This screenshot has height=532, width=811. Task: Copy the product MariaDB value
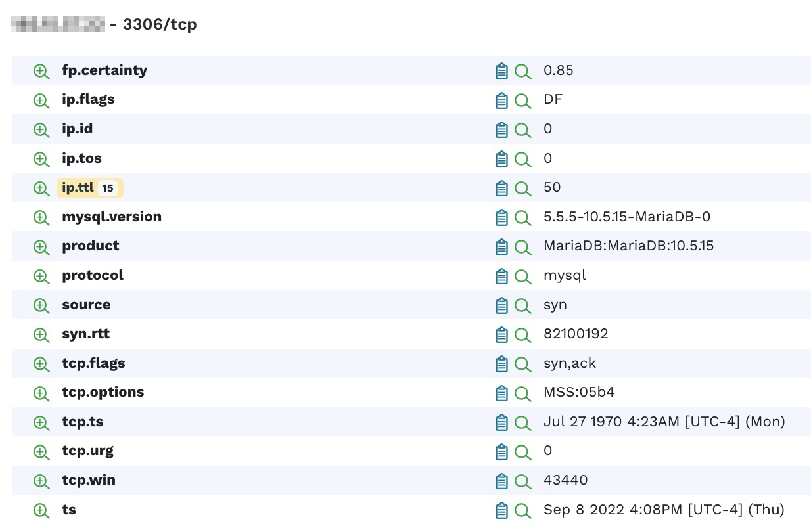501,246
